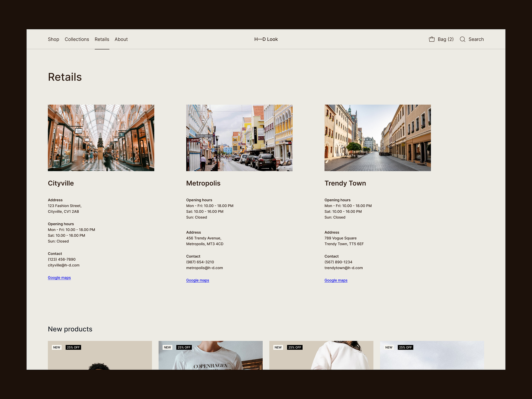
Task: Click the Trendy Town cobblestone street photo
Action: (x=377, y=138)
